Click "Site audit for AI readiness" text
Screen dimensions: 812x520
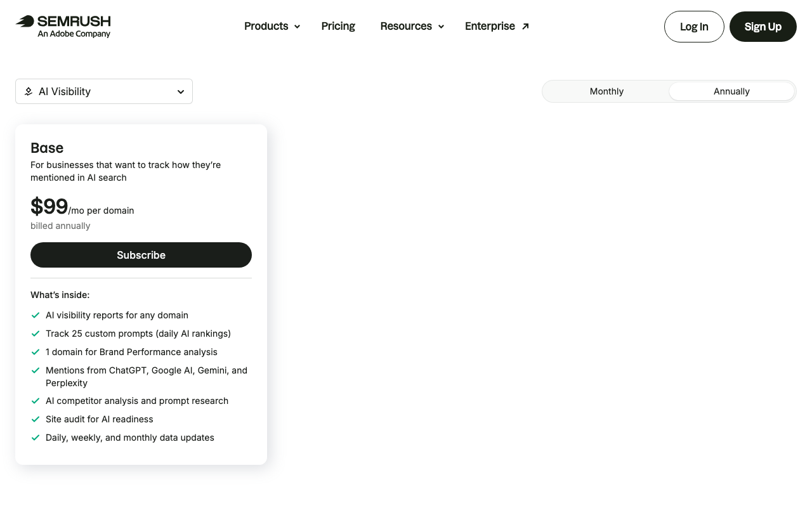click(100, 419)
